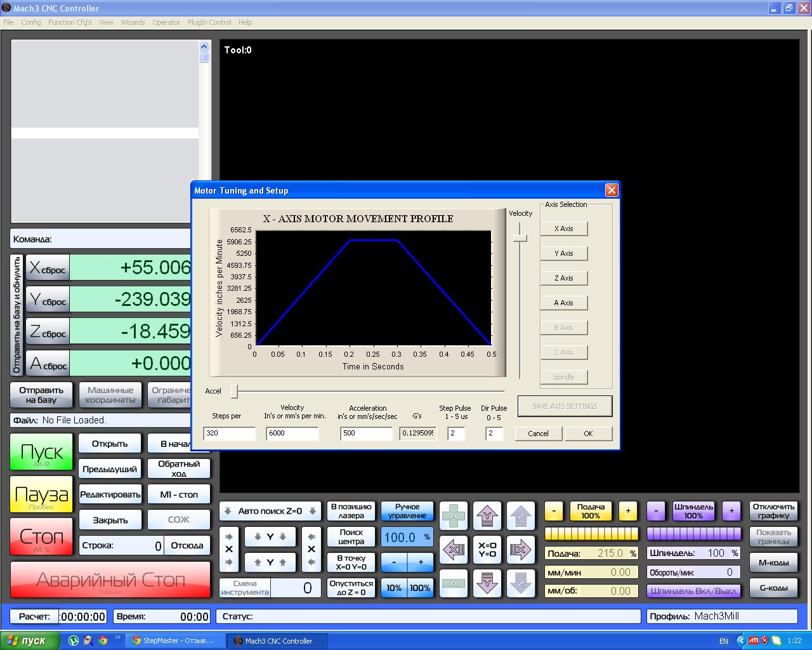This screenshot has width=812, height=650.
Task: Click the ATI tray icon
Action: (x=754, y=641)
